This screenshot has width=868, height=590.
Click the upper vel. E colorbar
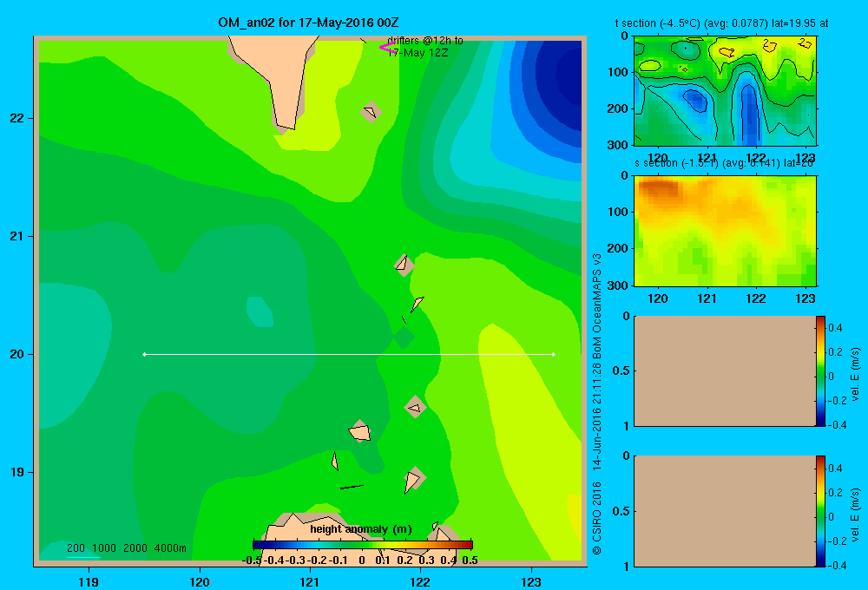pos(820,370)
